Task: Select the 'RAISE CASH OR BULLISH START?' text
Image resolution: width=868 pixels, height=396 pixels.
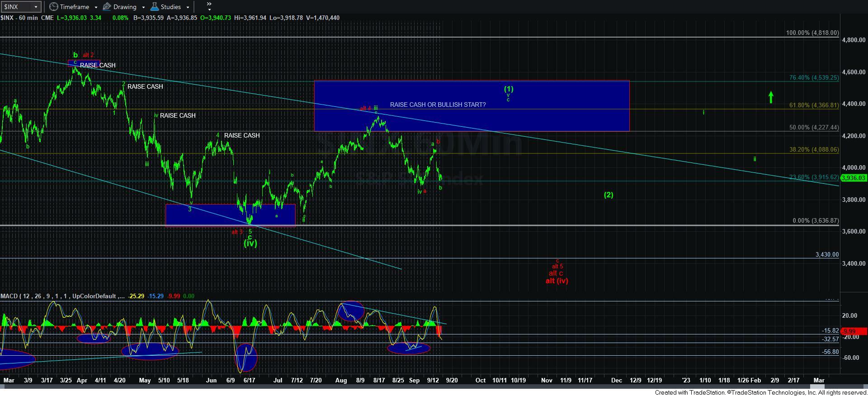Action: pos(438,105)
